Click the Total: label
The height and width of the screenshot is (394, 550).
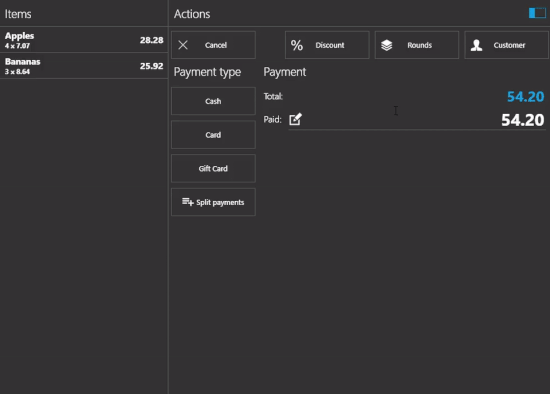(273, 96)
